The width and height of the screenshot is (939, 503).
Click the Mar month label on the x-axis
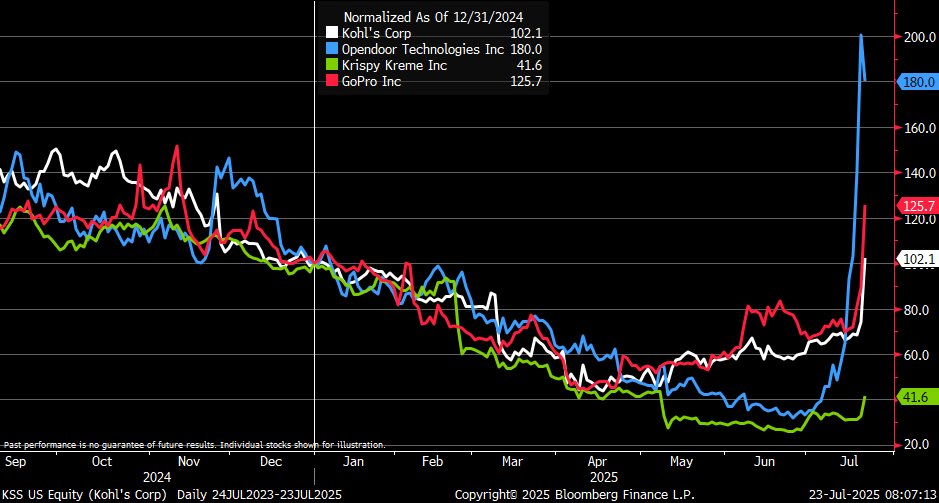[x=514, y=462]
